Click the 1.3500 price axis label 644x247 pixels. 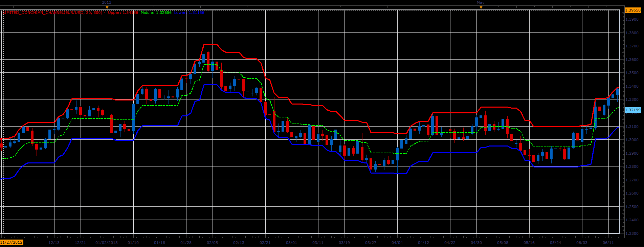632,73
